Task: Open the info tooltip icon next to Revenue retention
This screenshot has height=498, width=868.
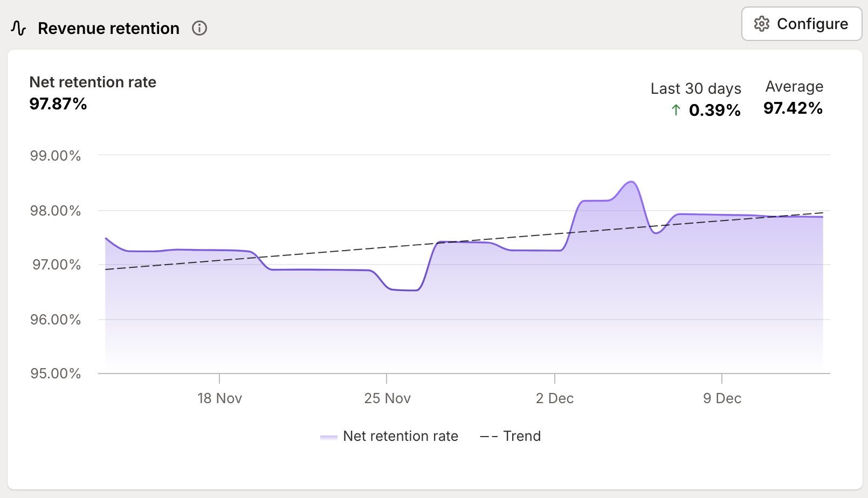Action: pos(199,29)
